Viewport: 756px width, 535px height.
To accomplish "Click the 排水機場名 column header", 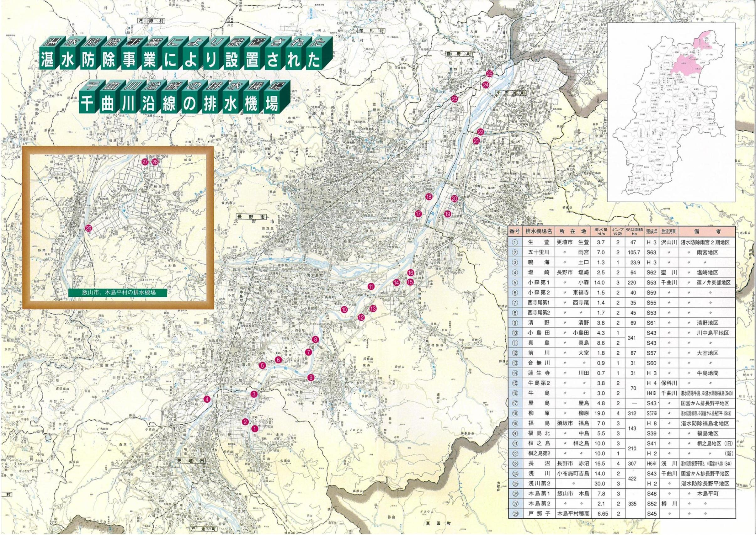I will coord(539,231).
